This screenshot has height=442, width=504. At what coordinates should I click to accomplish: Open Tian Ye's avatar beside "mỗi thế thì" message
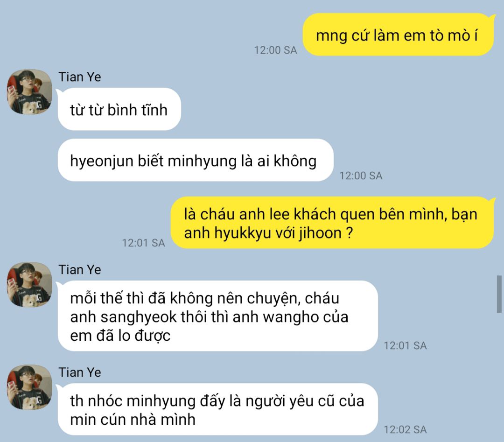[x=29, y=285]
